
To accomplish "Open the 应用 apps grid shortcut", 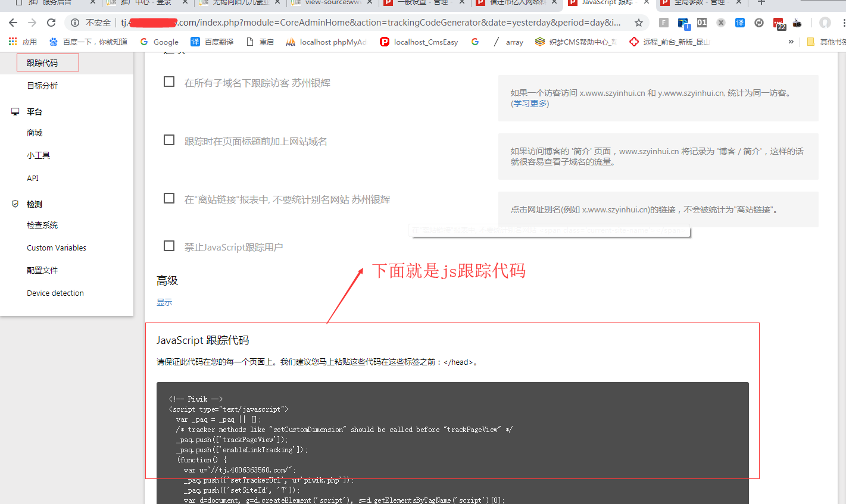I will (x=23, y=42).
